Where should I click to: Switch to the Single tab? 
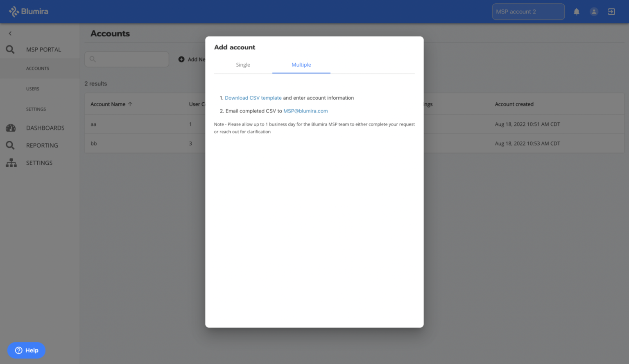coord(243,65)
